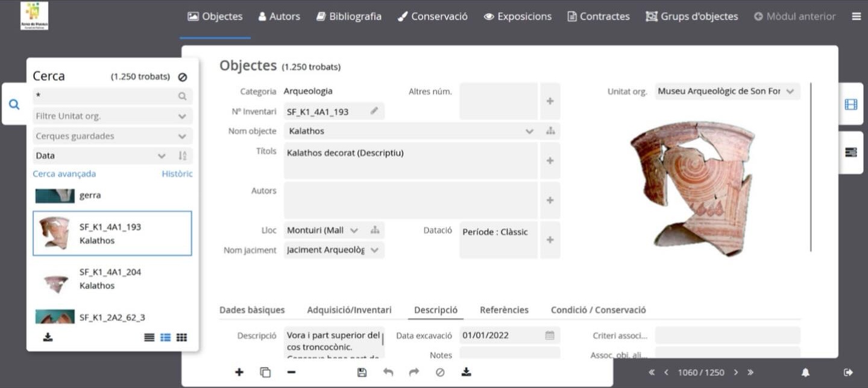The image size is (868, 388).
Task: Add a new record with plus icon
Action: tap(239, 372)
